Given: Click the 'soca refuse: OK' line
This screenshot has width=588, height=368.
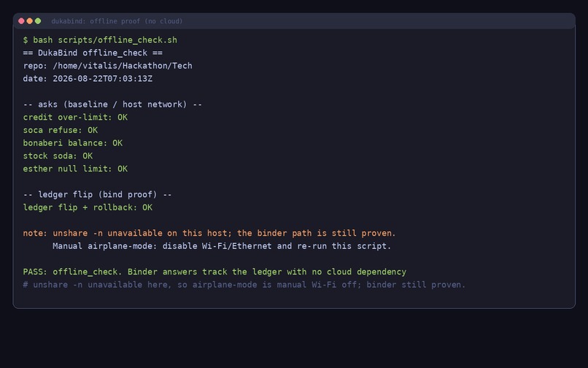Looking at the screenshot, I should [x=61, y=130].
